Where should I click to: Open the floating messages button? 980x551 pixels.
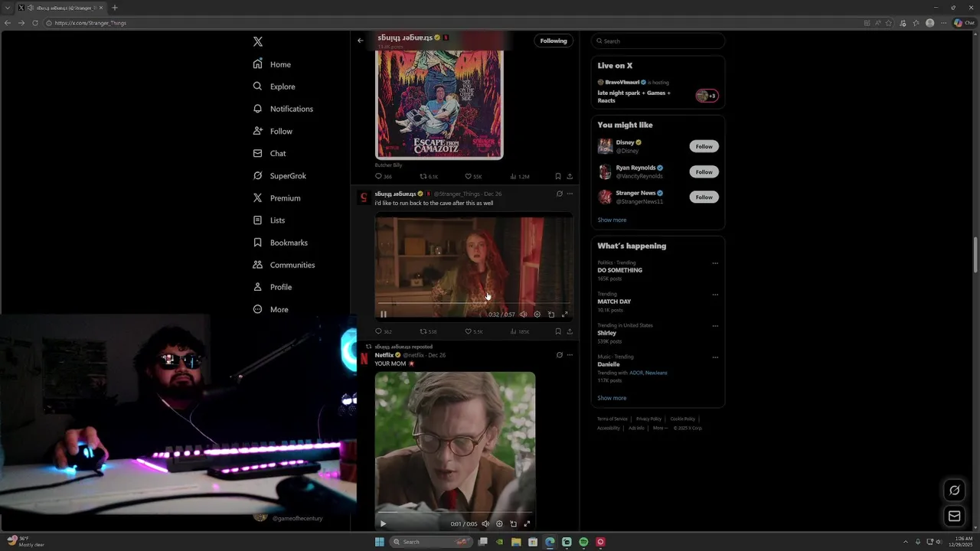click(x=955, y=516)
